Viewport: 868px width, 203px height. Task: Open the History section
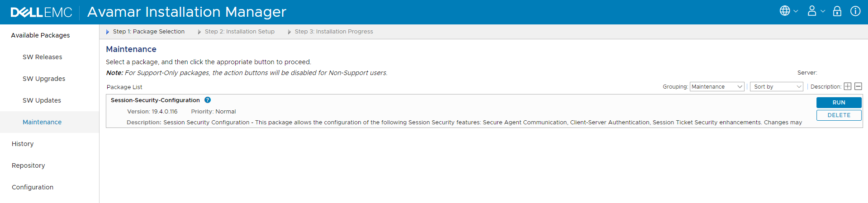pos(23,144)
